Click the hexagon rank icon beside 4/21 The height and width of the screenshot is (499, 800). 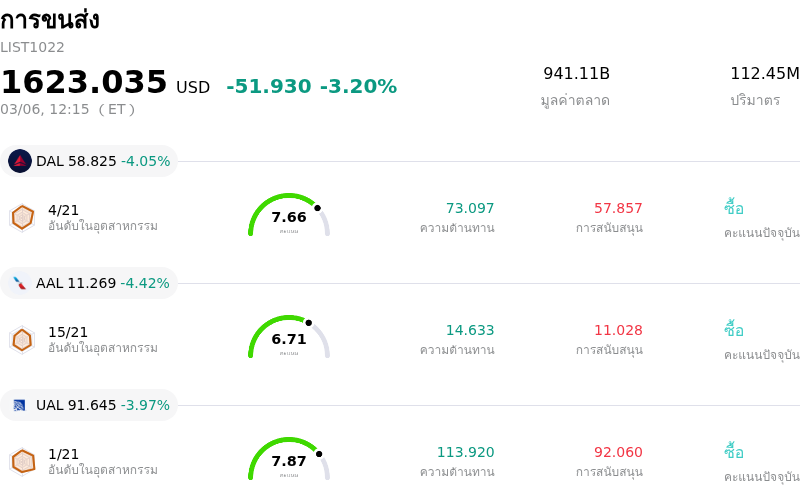pos(22,217)
